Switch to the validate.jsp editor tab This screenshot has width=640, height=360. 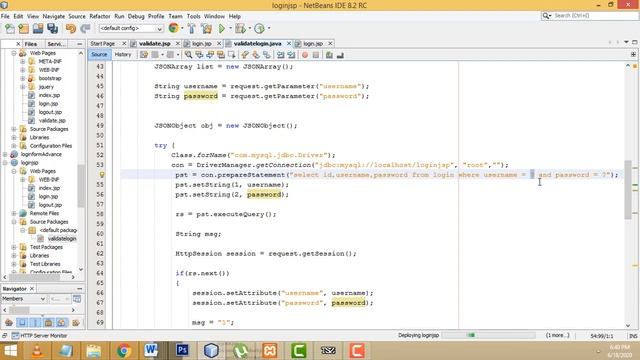click(154, 43)
